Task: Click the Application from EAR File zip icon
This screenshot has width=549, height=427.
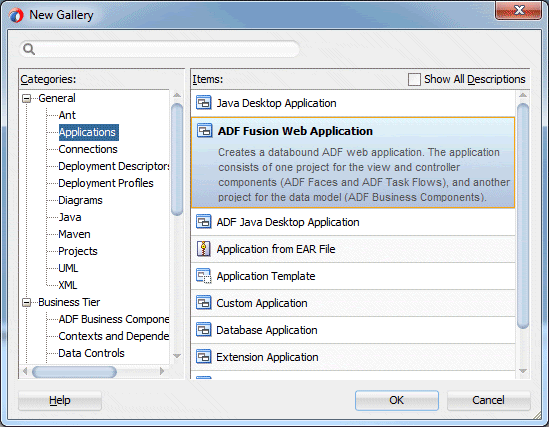Action: [203, 249]
